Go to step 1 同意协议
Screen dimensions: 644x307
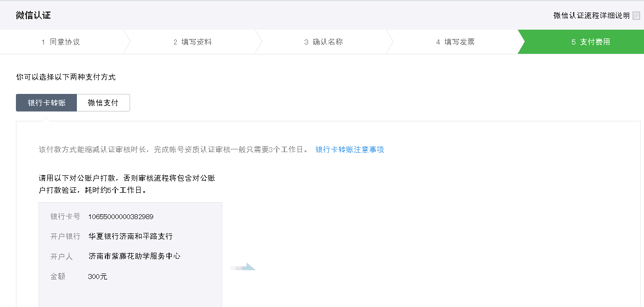coord(61,42)
